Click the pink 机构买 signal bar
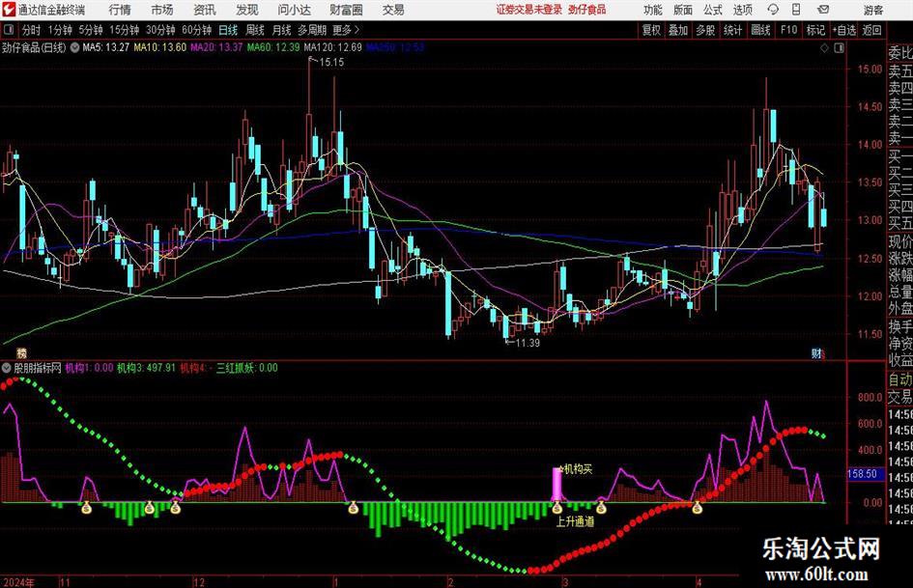Image resolution: width=913 pixels, height=588 pixels. 556,483
